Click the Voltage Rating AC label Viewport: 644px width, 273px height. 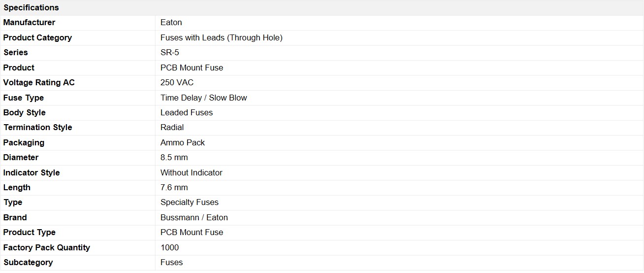point(39,82)
